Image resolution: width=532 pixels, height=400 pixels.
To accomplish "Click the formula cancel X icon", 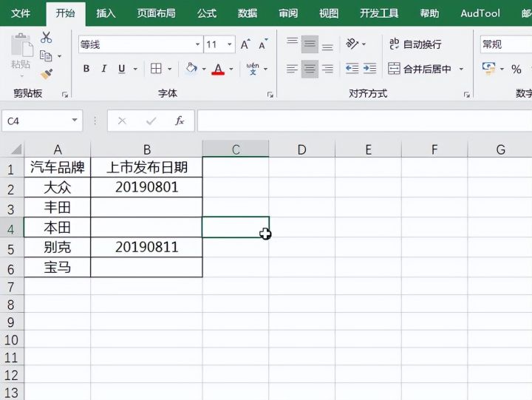I will coord(122,121).
